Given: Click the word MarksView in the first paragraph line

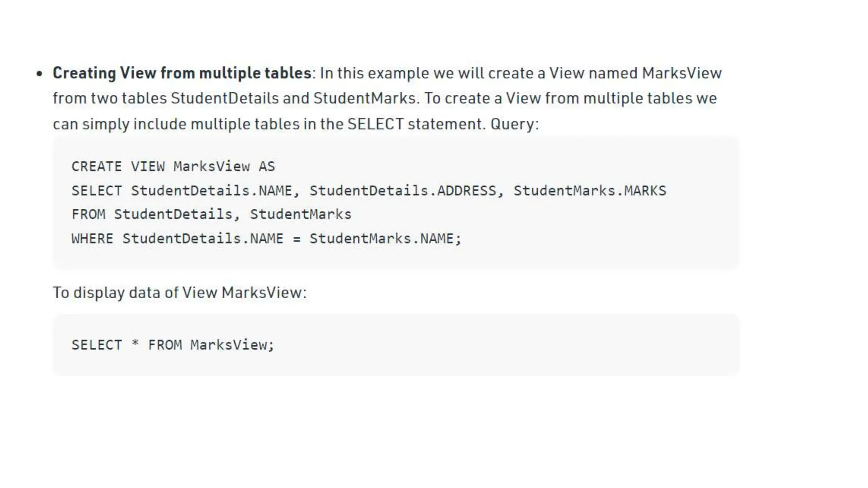Looking at the screenshot, I should 682,73.
